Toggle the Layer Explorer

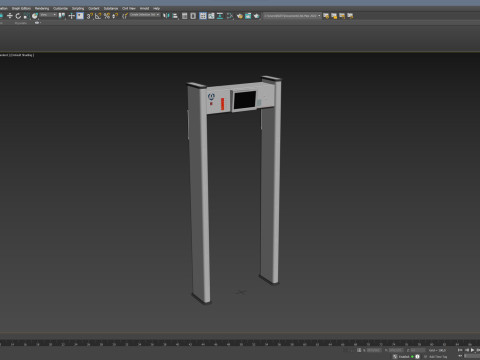pos(193,16)
